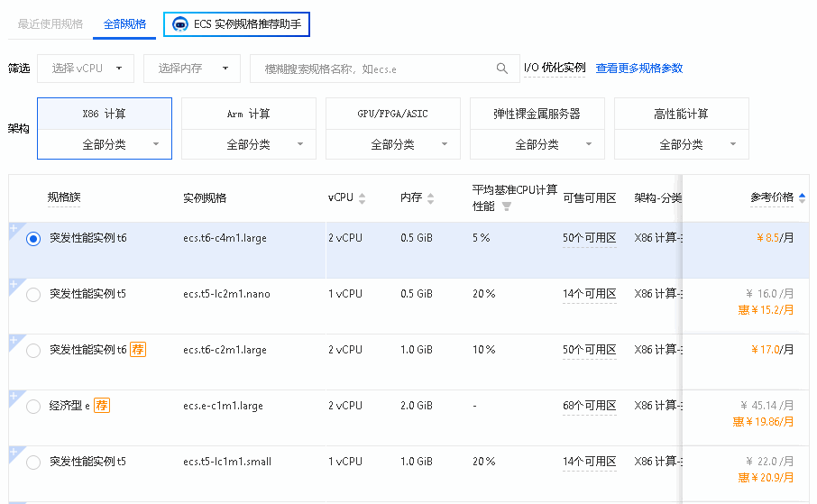Image resolution: width=817 pixels, height=504 pixels.
Task: Select radio for ecs.t5-lc1m1.small
Action: (33, 462)
